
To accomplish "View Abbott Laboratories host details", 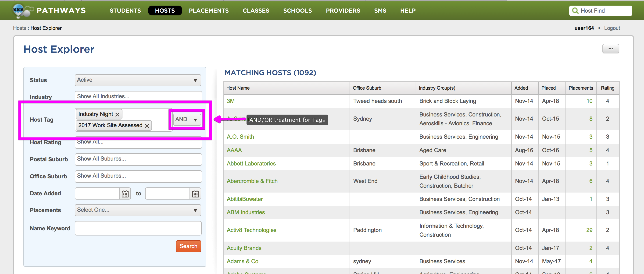I will tap(251, 163).
